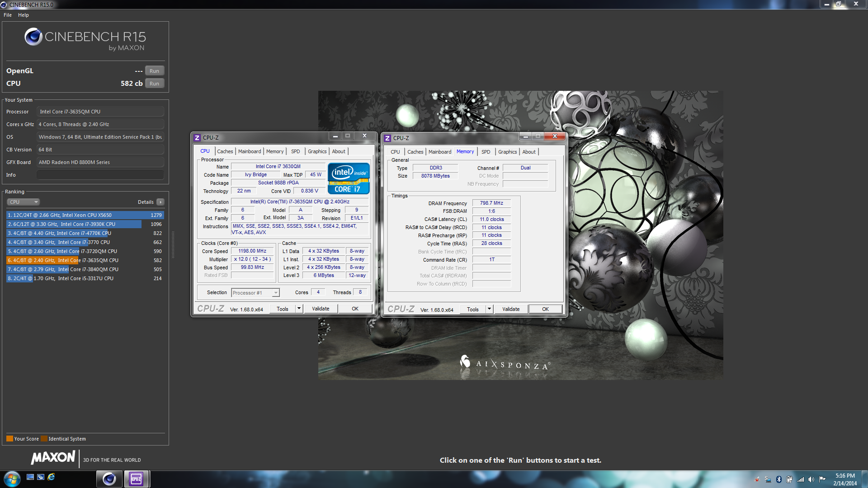The height and width of the screenshot is (488, 868).
Task: Open network signal tray icon
Action: (800, 479)
